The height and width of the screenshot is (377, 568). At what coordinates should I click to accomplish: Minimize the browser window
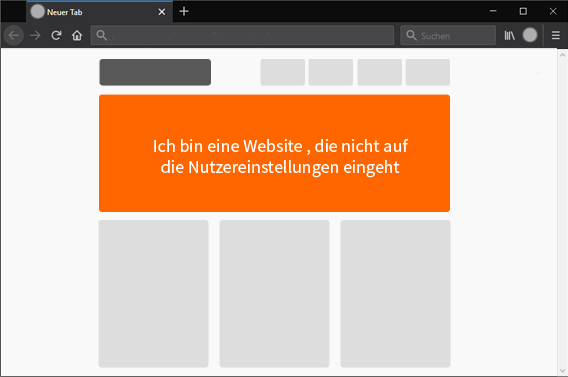493,11
